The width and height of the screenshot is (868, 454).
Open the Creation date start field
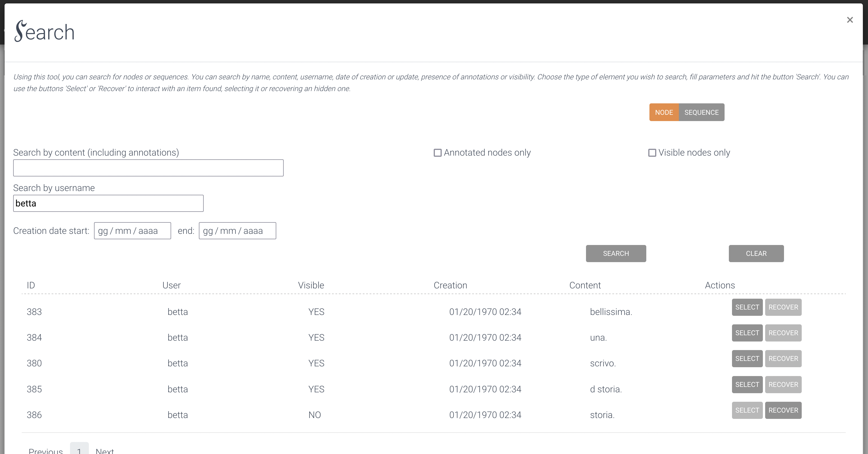point(132,231)
